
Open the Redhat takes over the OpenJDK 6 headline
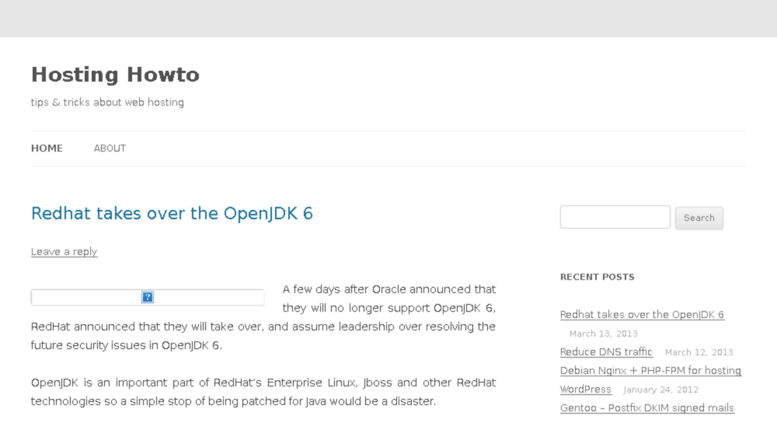pos(172,213)
